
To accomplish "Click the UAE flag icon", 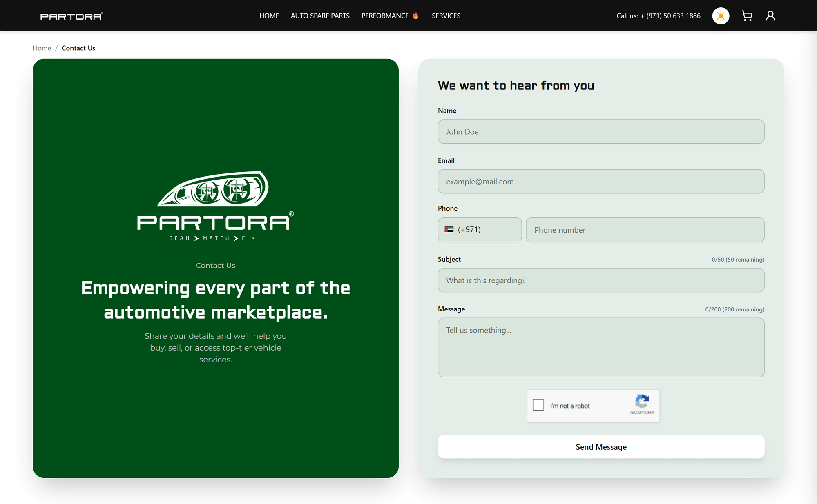I will click(449, 230).
